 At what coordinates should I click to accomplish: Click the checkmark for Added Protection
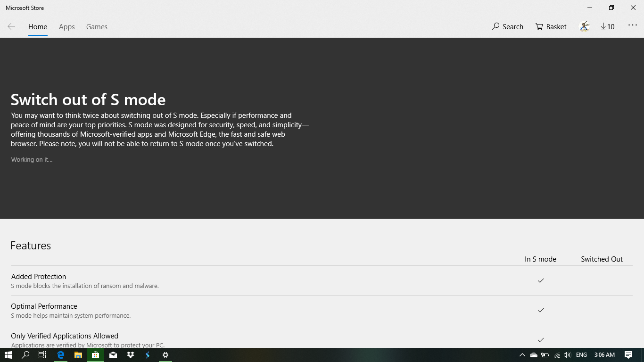(x=541, y=280)
